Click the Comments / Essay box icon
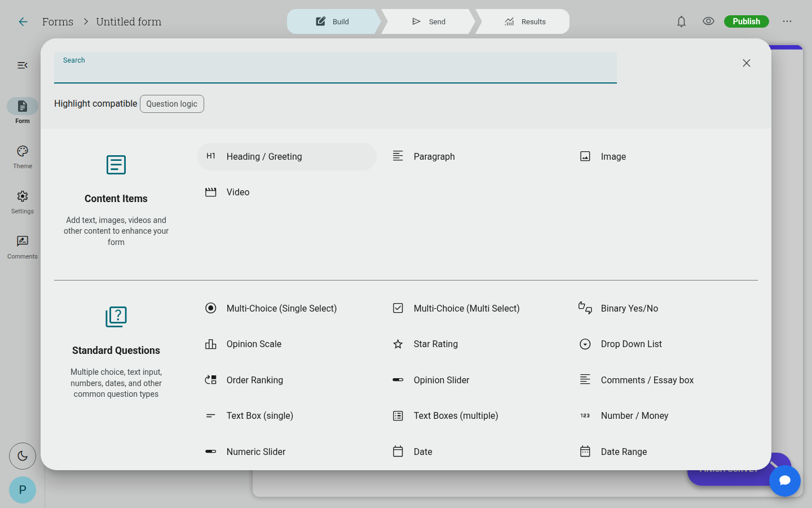812x508 pixels. [585, 380]
